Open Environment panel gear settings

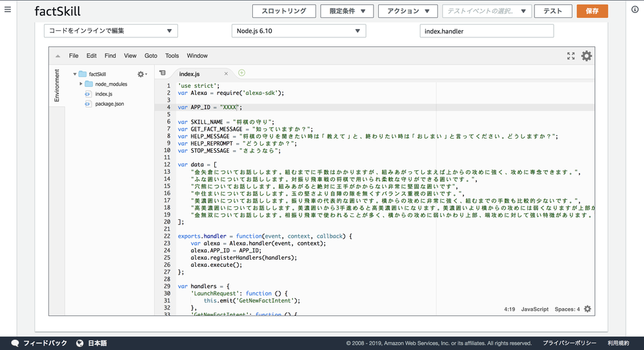(142, 74)
